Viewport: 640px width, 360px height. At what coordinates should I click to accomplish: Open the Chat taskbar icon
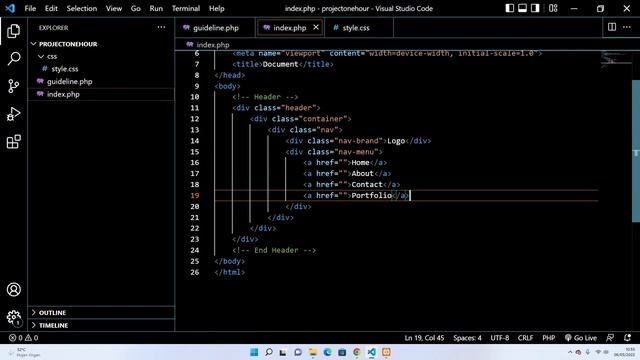tap(298, 352)
